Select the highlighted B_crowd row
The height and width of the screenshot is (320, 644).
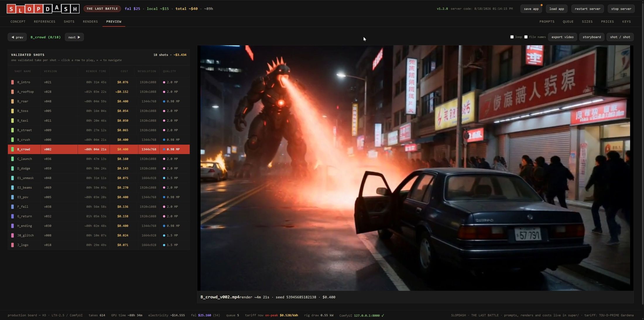click(99, 149)
